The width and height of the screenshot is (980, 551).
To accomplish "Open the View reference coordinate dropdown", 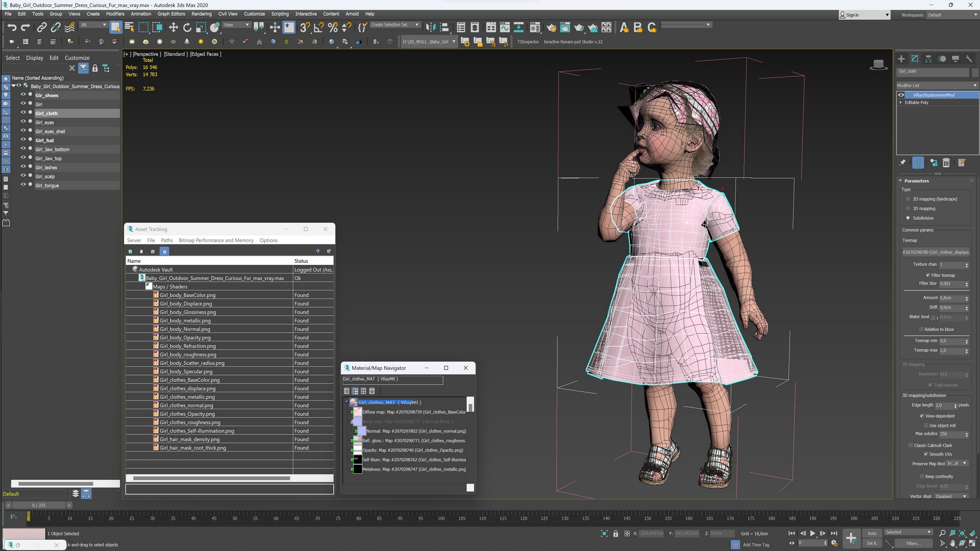I will [236, 25].
